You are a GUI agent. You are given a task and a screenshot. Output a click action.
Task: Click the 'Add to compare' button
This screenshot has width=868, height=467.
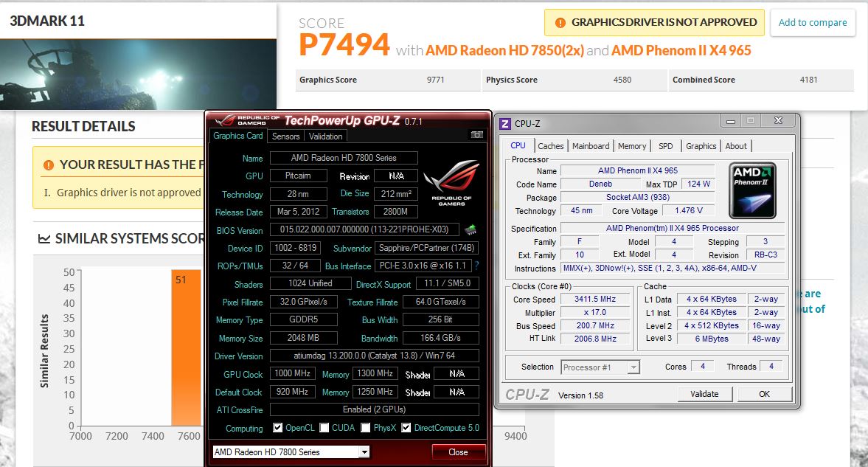(x=813, y=23)
